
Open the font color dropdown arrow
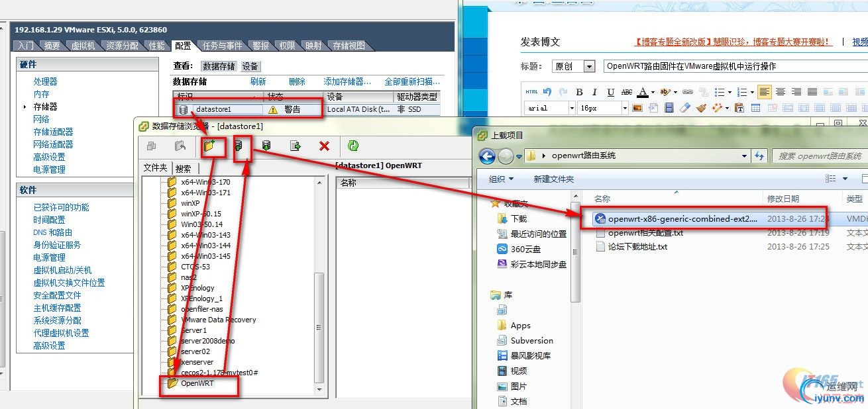pos(653,92)
